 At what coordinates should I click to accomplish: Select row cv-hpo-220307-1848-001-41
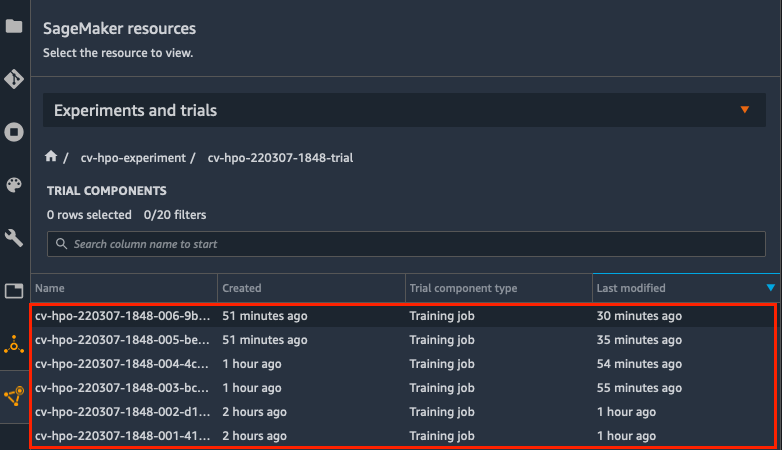coord(403,436)
